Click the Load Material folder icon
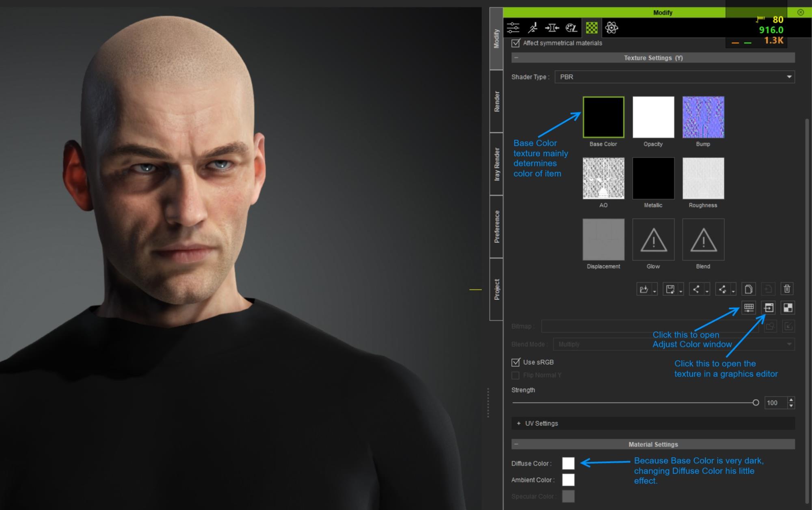Screen dimensions: 812x510 click(x=644, y=289)
